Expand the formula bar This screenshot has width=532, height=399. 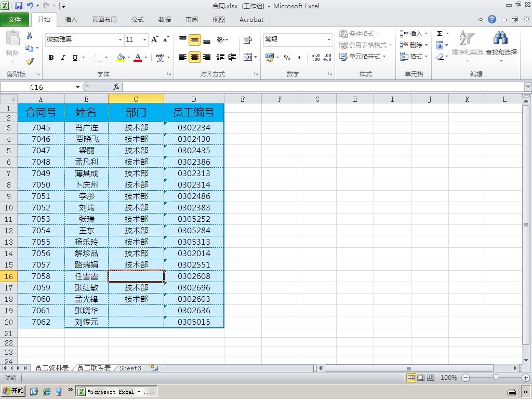528,87
